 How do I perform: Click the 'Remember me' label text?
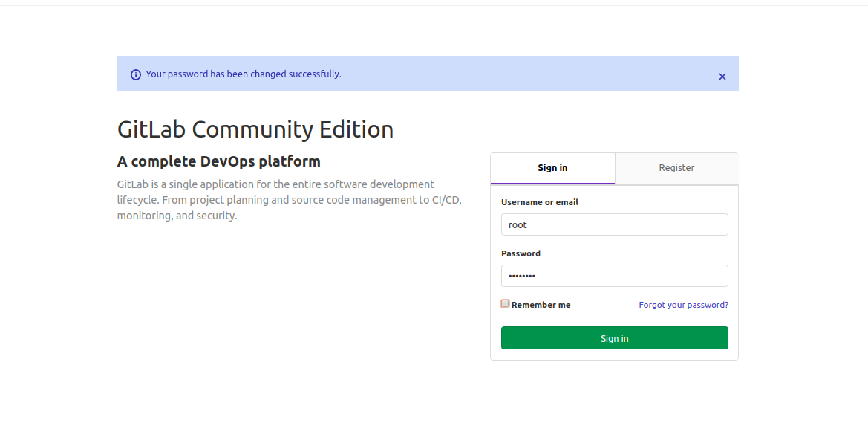click(x=541, y=305)
